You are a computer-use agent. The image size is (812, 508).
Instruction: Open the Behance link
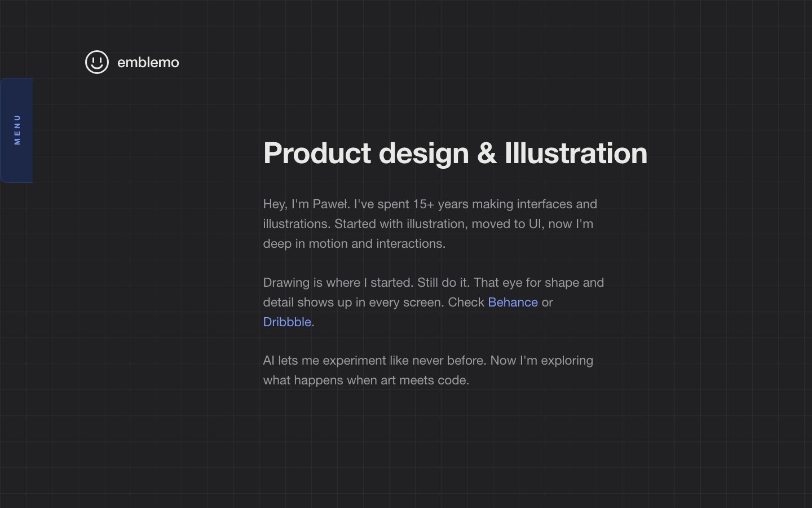(x=513, y=302)
